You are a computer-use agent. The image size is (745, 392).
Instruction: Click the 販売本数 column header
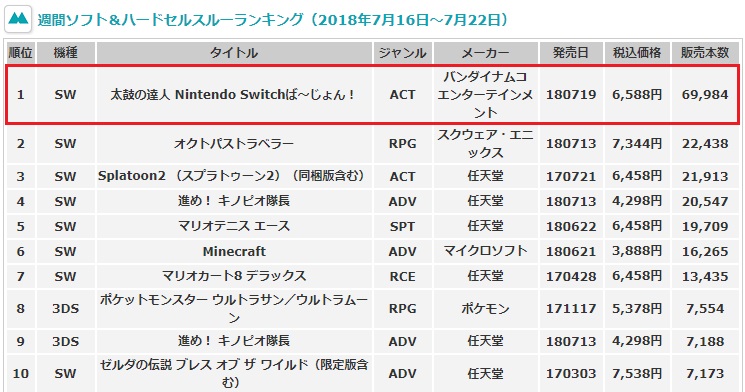[x=705, y=53]
